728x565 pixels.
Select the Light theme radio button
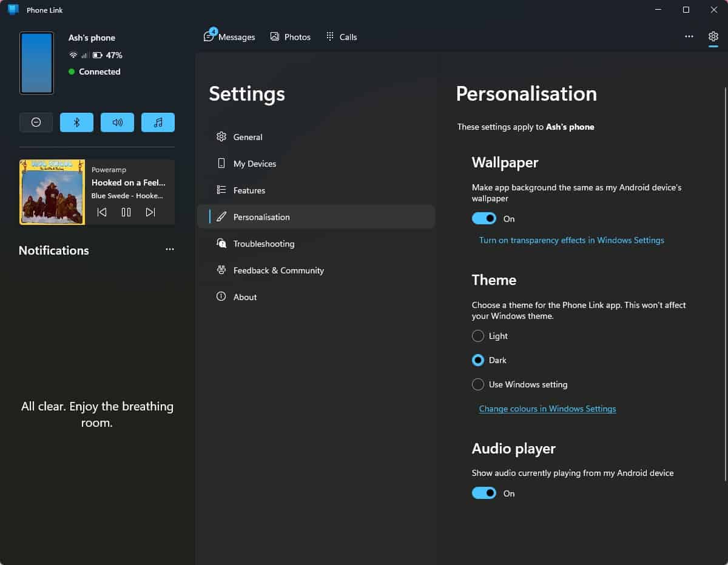point(477,336)
